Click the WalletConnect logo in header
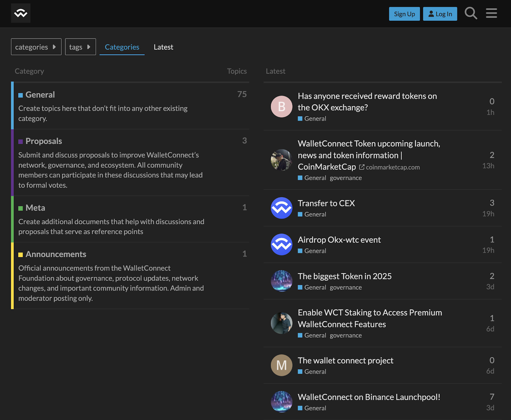Viewport: 511px width, 420px height. [x=21, y=13]
